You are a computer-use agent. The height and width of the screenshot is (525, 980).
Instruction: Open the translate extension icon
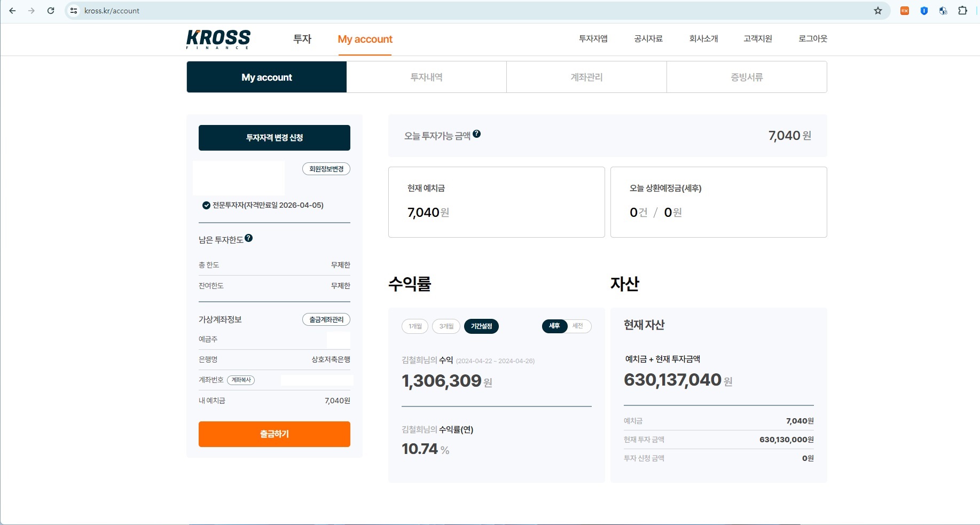[x=943, y=11]
